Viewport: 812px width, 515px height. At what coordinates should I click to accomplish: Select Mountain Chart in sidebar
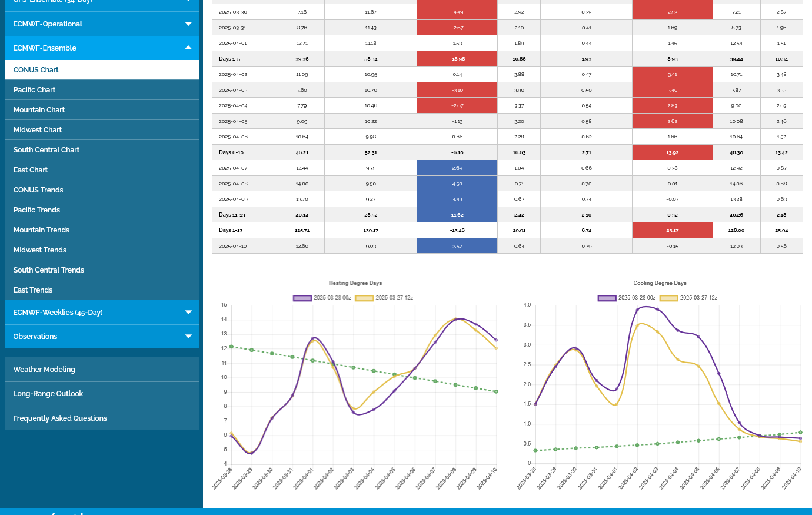point(39,110)
